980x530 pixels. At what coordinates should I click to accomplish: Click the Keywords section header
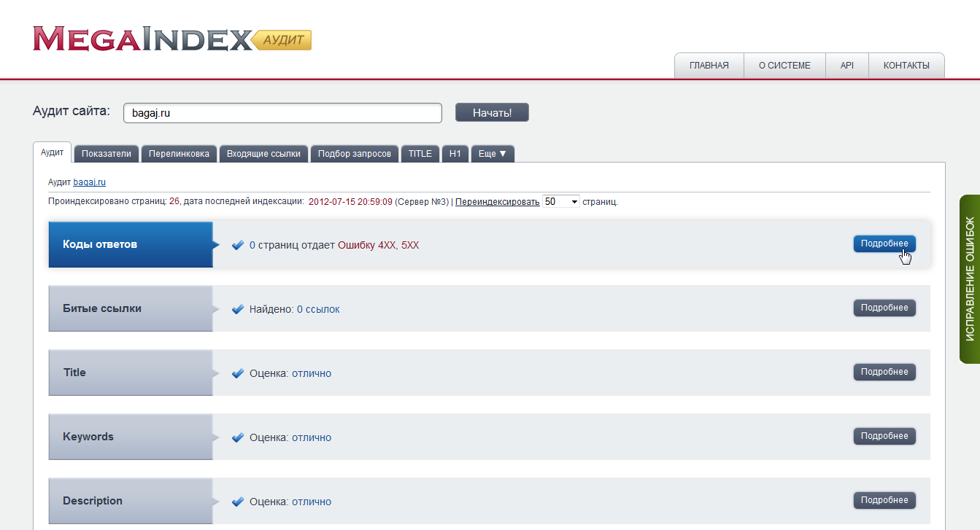(131, 437)
